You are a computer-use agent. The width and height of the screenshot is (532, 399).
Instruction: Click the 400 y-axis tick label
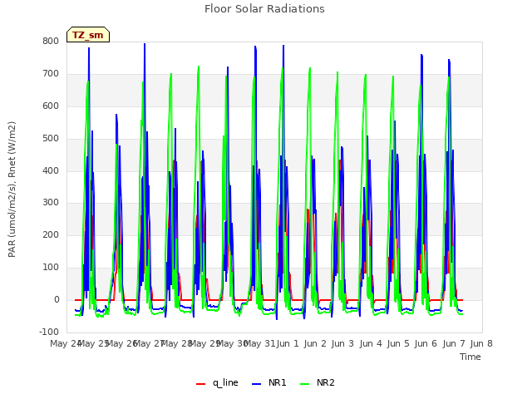(51, 170)
